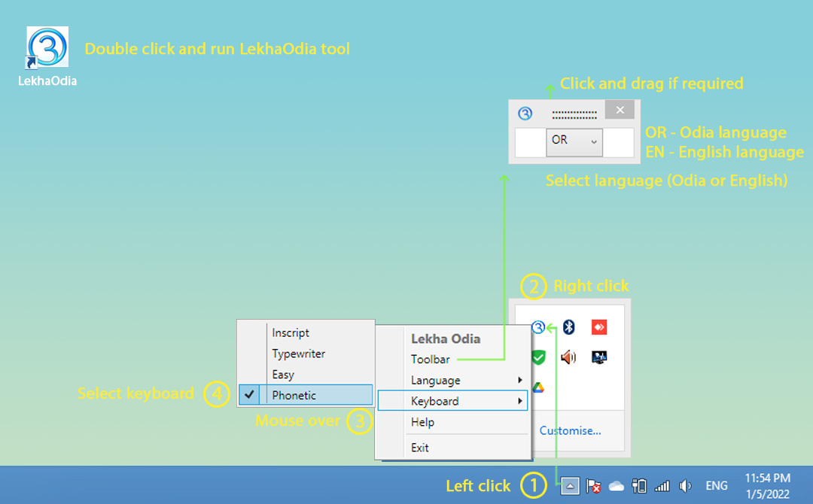Click the monitor display icon in the tray popup
The image size is (813, 504).
point(599,357)
